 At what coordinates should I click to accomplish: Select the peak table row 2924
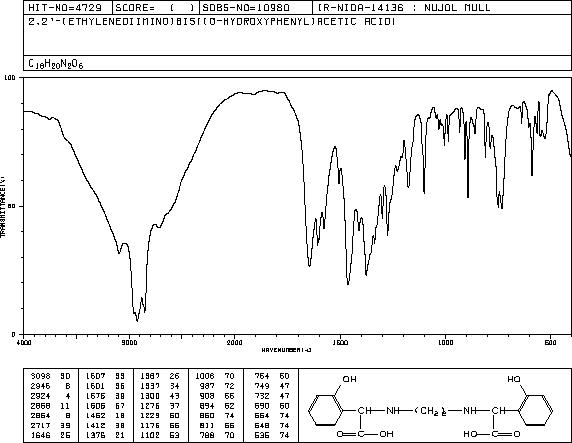click(51, 396)
